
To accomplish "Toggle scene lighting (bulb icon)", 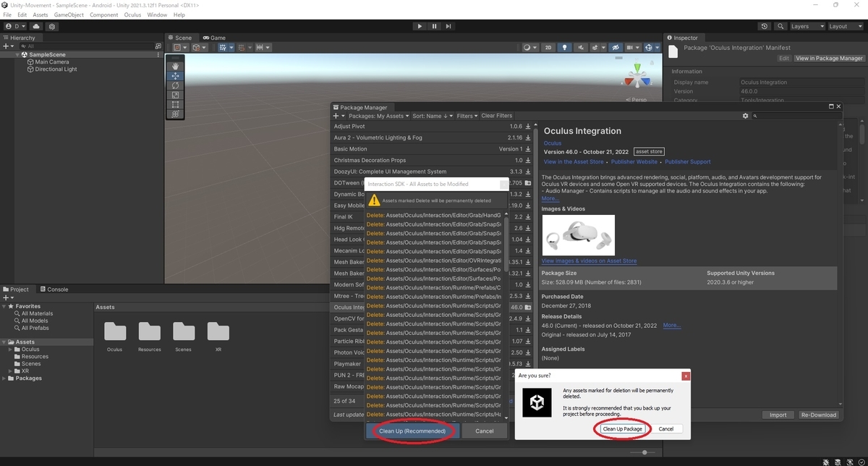I will tap(565, 48).
